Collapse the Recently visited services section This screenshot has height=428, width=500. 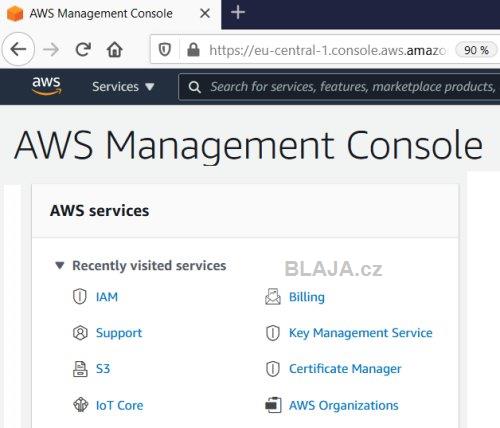[60, 266]
